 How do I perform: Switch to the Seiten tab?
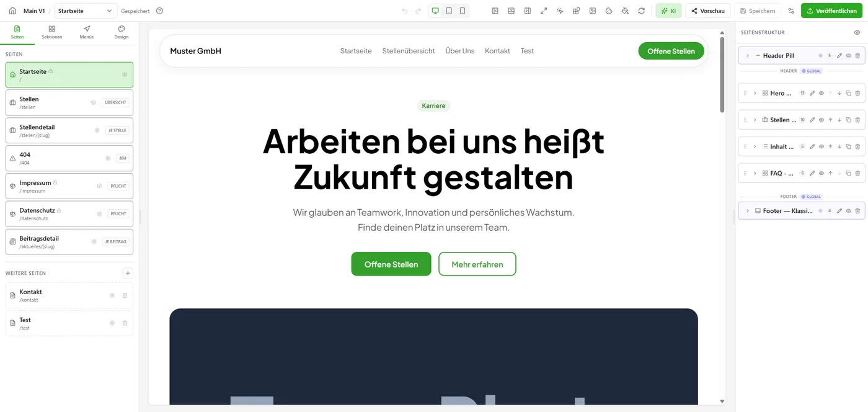[x=17, y=32]
